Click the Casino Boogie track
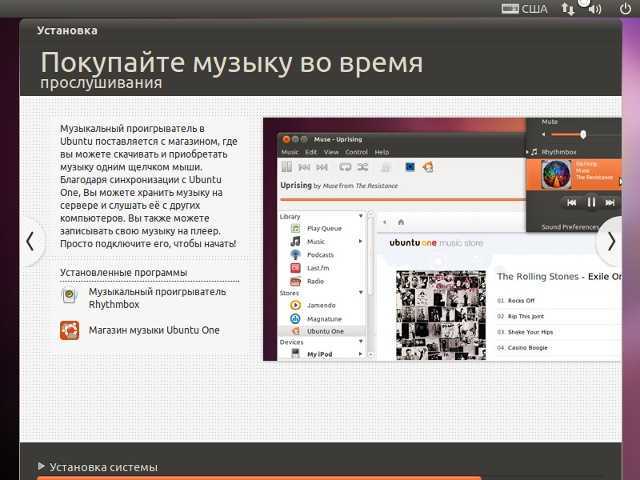 click(527, 348)
